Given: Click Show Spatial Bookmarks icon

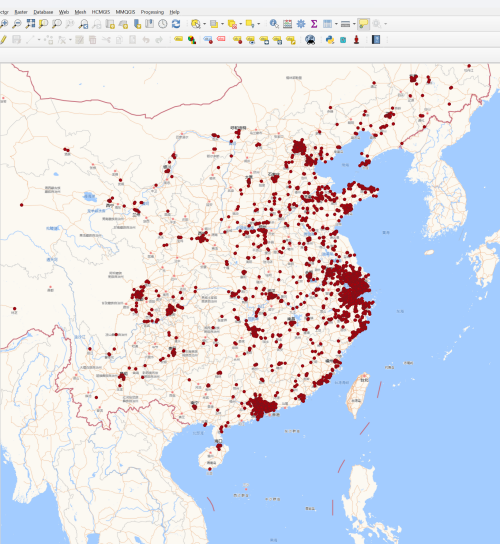Looking at the screenshot, I should 150,24.
